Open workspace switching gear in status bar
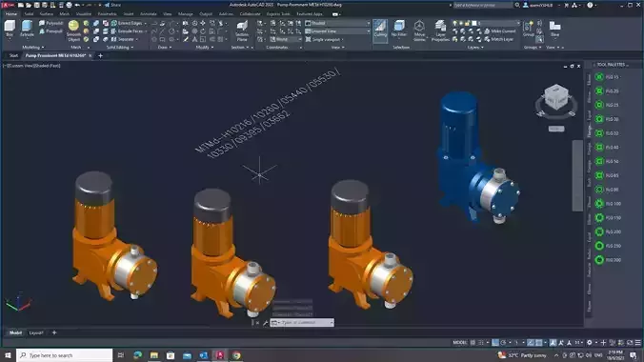644x362 pixels. tap(589, 342)
